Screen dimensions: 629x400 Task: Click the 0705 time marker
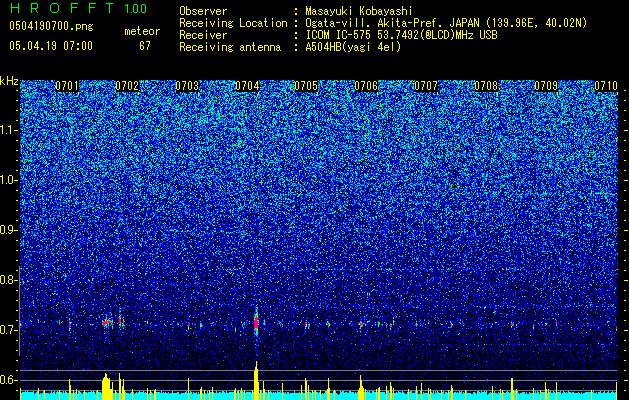(306, 86)
